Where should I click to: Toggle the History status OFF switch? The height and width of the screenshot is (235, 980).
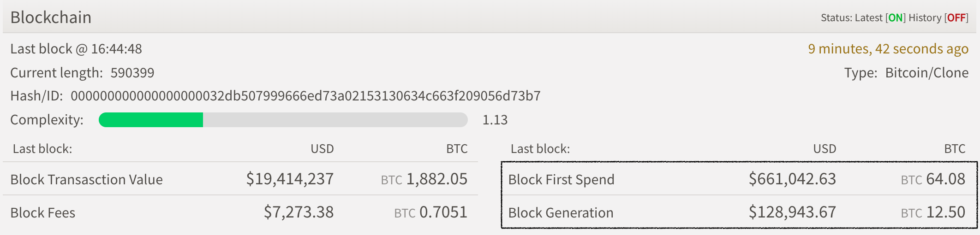pos(956,18)
